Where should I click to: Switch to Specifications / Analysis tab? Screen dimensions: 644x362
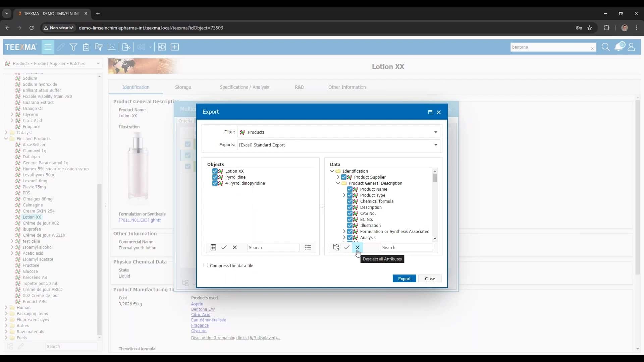pyautogui.click(x=245, y=87)
